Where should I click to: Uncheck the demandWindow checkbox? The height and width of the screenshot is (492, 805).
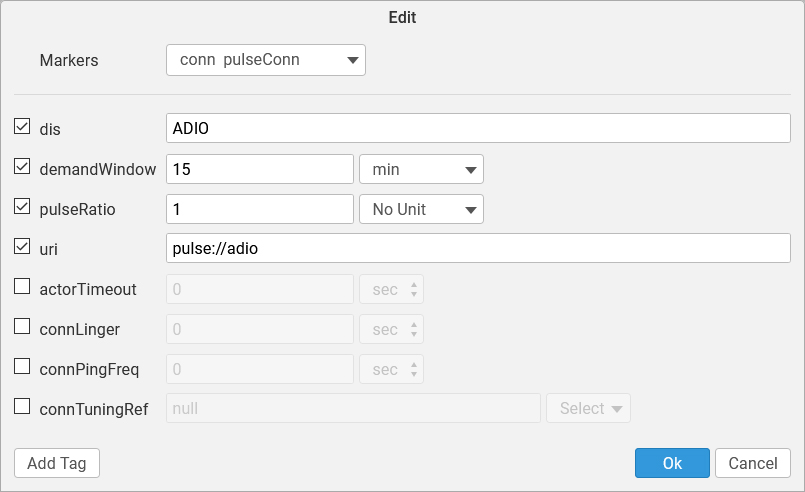tap(22, 167)
